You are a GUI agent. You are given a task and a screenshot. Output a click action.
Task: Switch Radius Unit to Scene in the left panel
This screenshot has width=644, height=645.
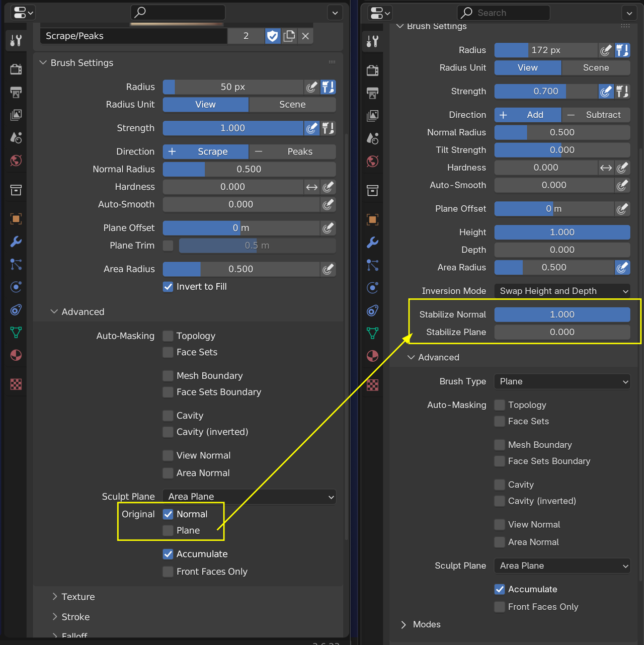pyautogui.click(x=292, y=105)
